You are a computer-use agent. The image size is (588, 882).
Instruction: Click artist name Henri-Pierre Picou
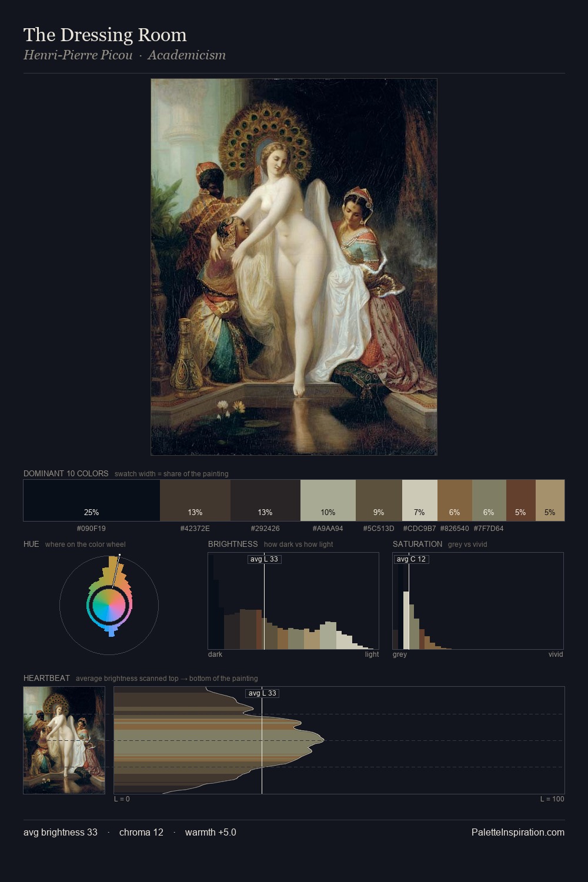(x=78, y=55)
